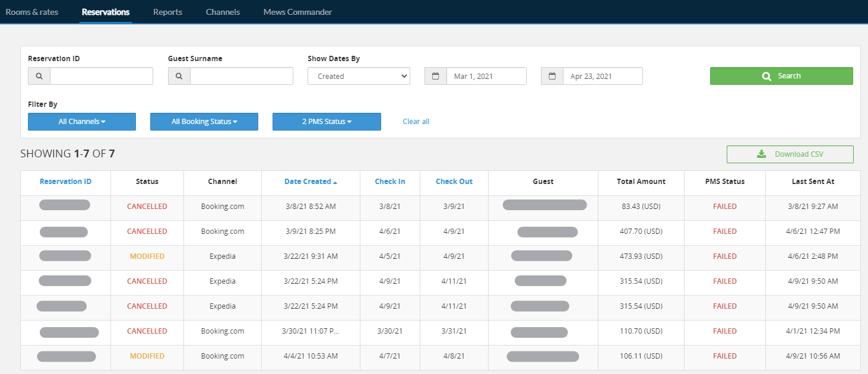868x374 pixels.
Task: Focus the Guest Surname input field
Action: tap(242, 76)
